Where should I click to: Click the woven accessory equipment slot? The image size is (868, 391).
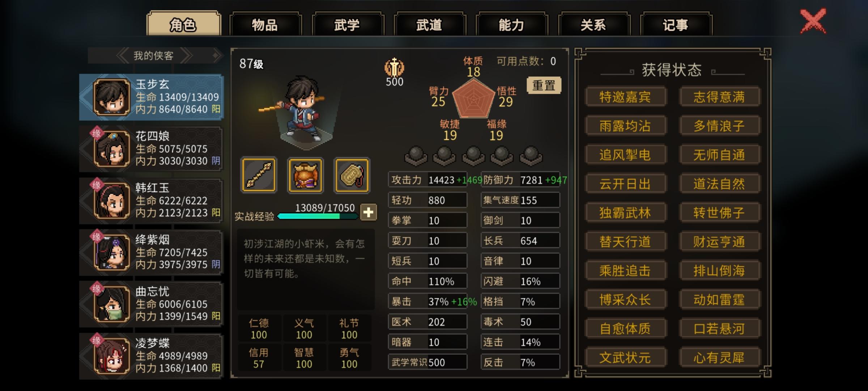coord(352,175)
